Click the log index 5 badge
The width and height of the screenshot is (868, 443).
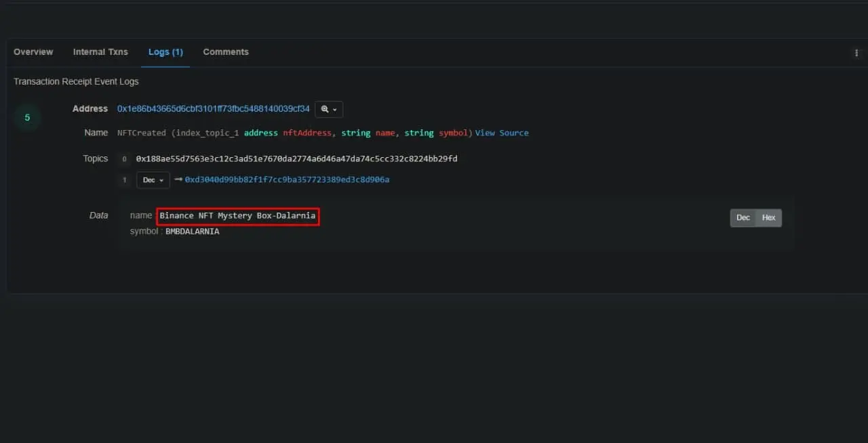(x=27, y=118)
